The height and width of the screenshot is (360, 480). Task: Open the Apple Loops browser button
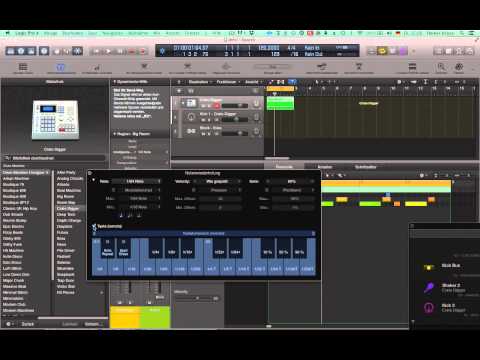pyautogui.click(x=459, y=51)
